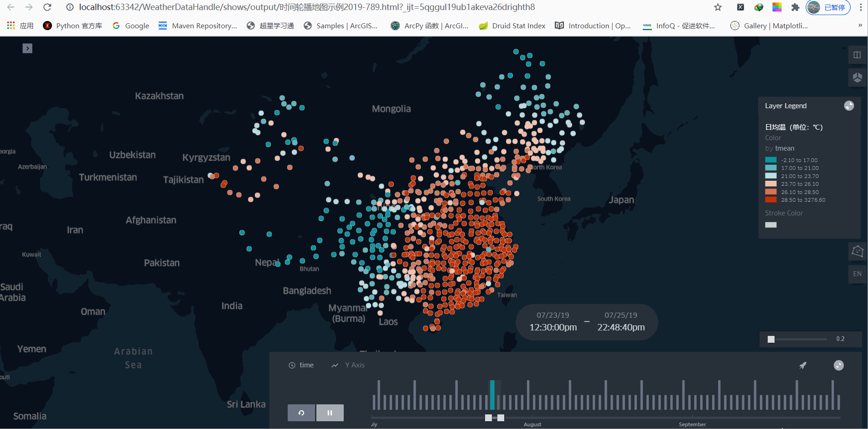Open the basemap gallery icon

click(x=857, y=55)
